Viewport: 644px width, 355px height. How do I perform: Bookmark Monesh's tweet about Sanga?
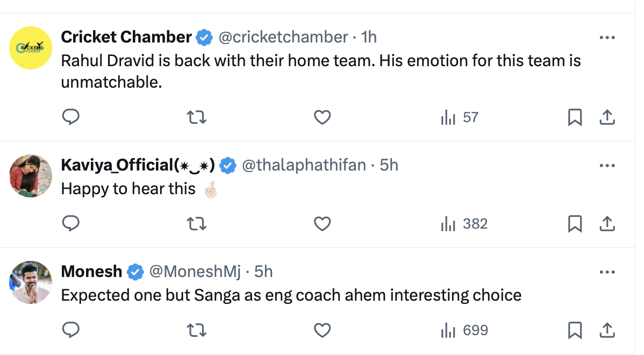575,330
